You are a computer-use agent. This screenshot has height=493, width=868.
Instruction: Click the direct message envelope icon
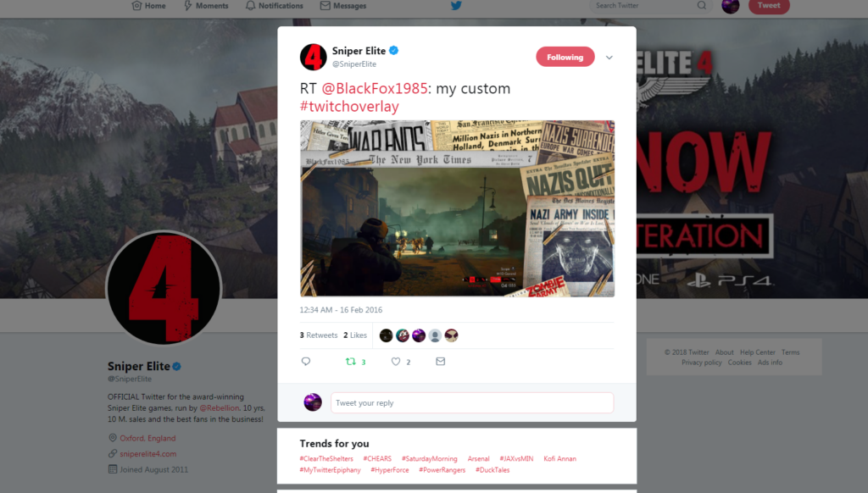tap(440, 362)
